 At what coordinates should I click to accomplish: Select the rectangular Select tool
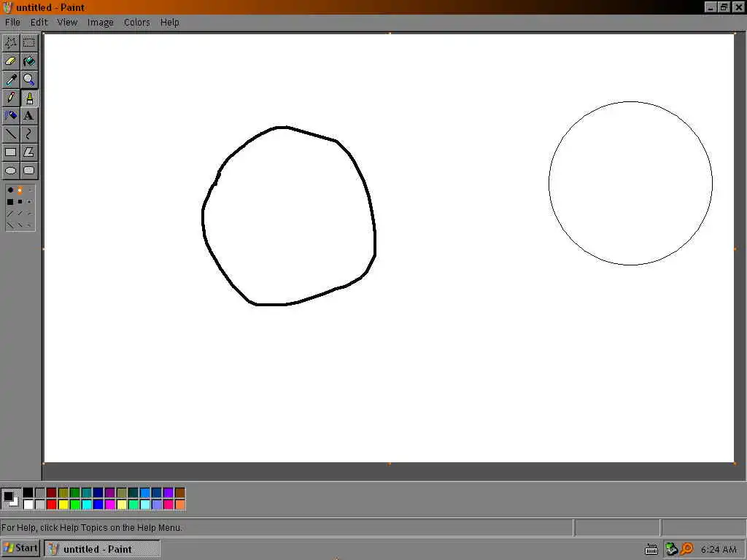29,43
